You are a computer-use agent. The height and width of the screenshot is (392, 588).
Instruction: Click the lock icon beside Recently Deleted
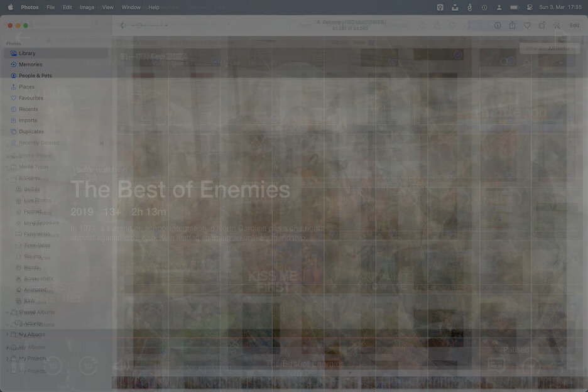tap(102, 143)
